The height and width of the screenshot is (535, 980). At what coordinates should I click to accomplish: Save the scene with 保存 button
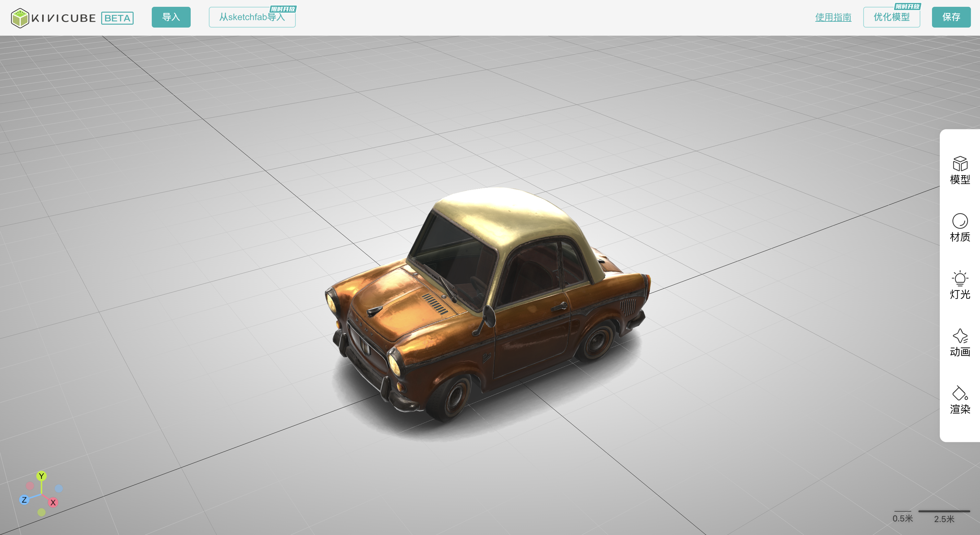951,17
